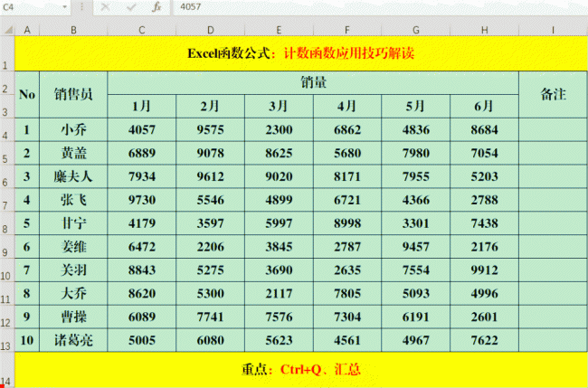
Task: Select column F header
Action: point(347,31)
